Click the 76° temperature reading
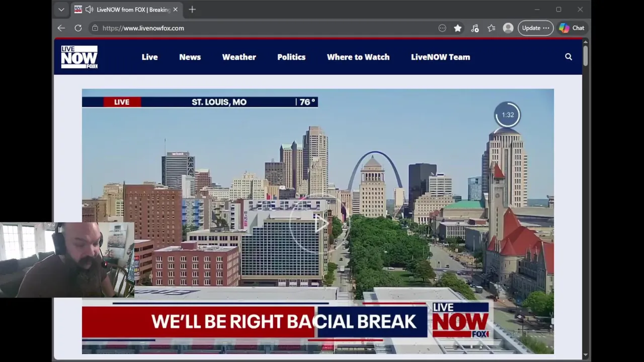 [x=307, y=102]
